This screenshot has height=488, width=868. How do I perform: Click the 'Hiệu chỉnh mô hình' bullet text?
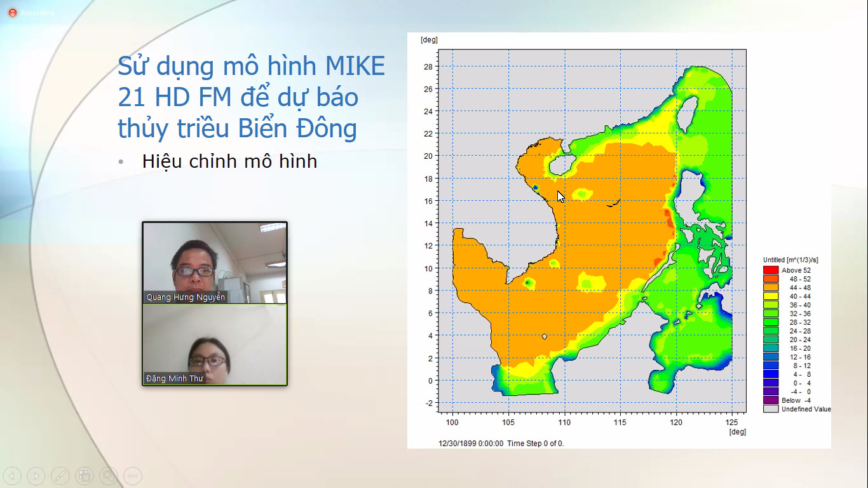click(x=229, y=161)
